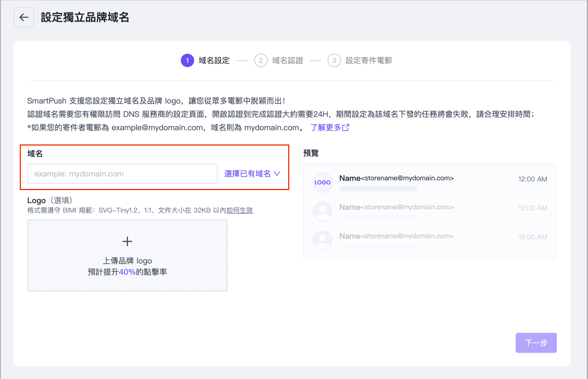
Task: Click first preview email row Name
Action: tap(350, 178)
